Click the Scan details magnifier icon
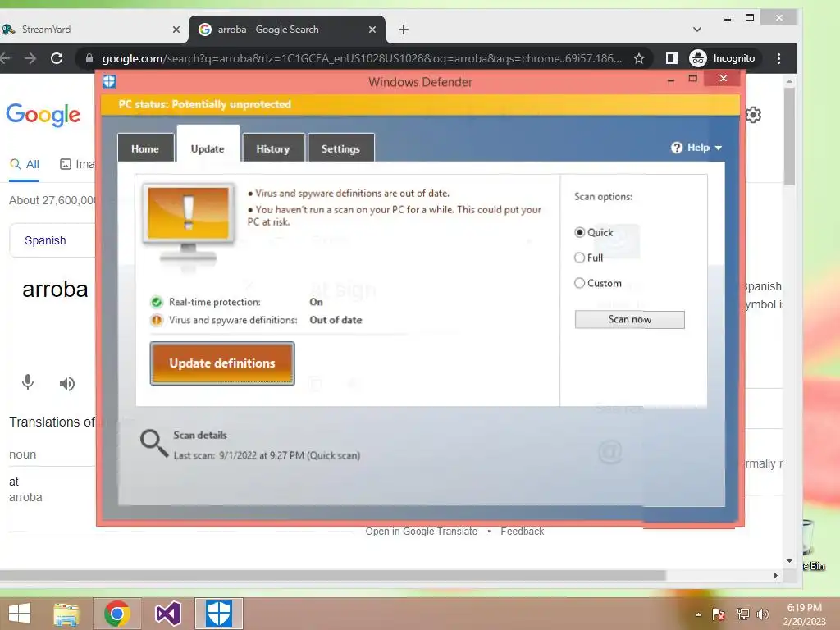 (x=153, y=443)
